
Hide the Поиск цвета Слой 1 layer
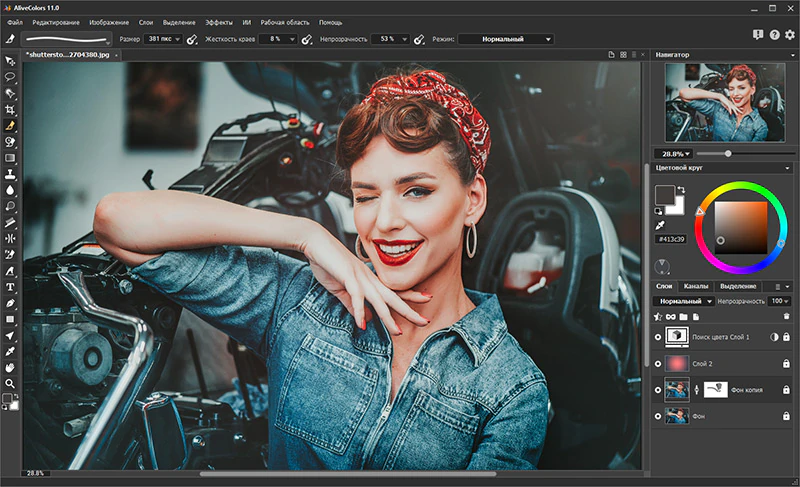tap(658, 337)
